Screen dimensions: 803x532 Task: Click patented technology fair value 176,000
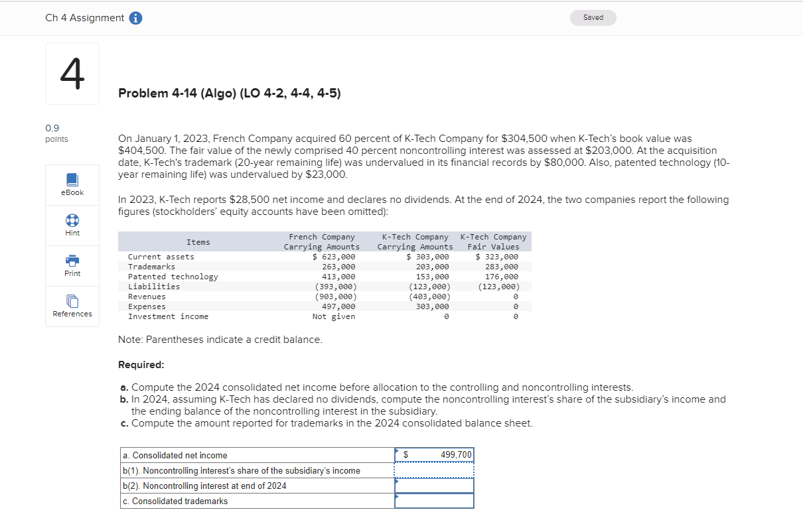502,277
